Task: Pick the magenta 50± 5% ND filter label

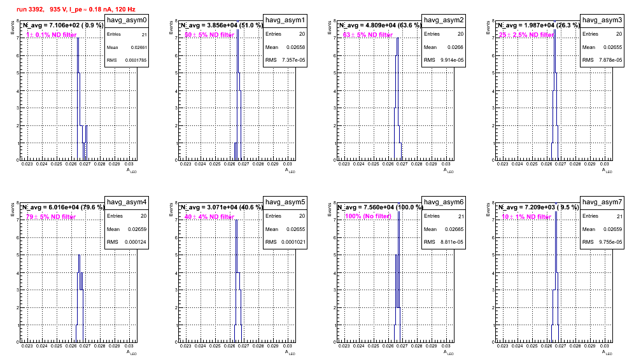Action: (x=209, y=35)
